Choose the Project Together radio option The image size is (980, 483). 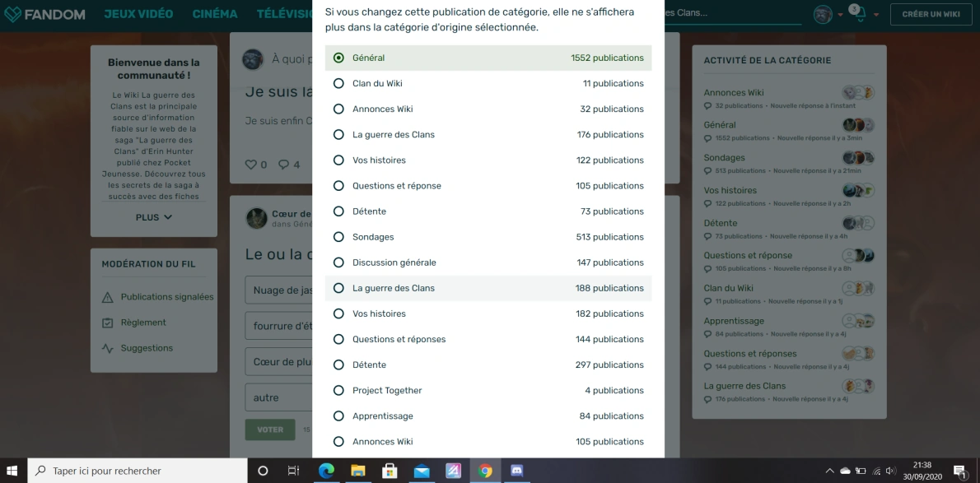coord(338,390)
